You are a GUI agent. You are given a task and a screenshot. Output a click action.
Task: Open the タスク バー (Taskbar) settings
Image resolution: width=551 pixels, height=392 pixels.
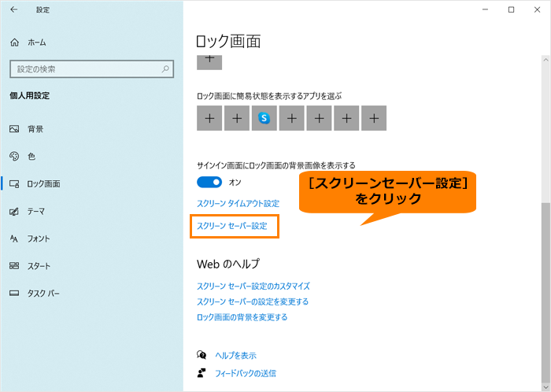pyautogui.click(x=43, y=294)
